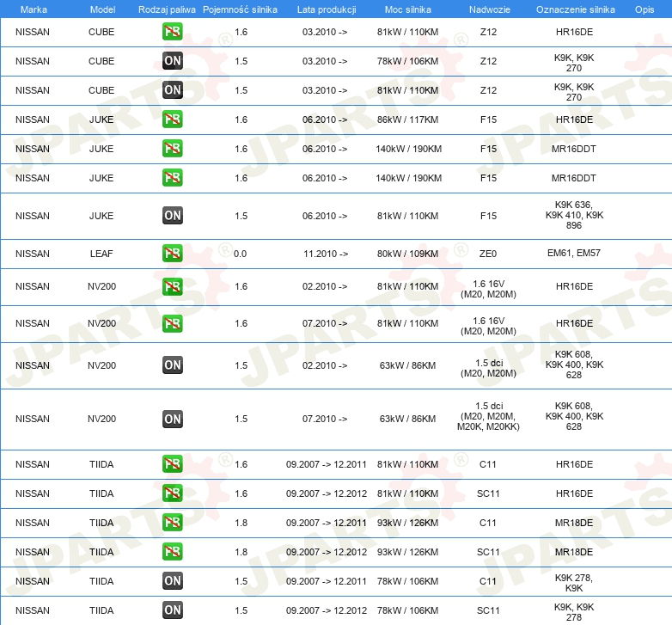This screenshot has height=625, width=672.
Task: Select 09.2007 -> 12.2012 in TIIDA 1.8 row
Action: [327, 552]
